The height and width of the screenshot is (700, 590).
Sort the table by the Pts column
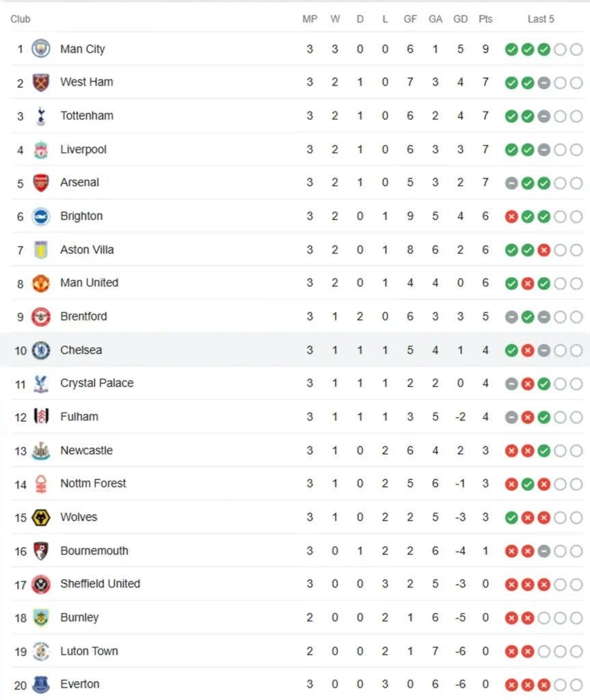[x=485, y=18]
